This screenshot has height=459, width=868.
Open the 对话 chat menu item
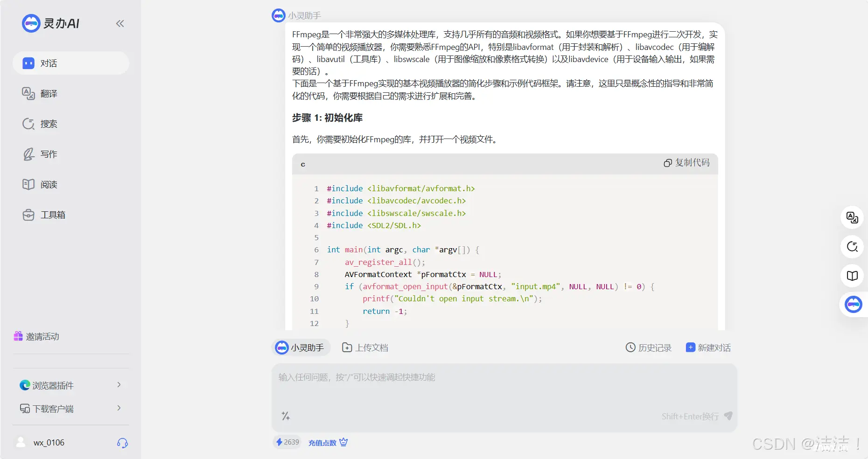tap(71, 63)
